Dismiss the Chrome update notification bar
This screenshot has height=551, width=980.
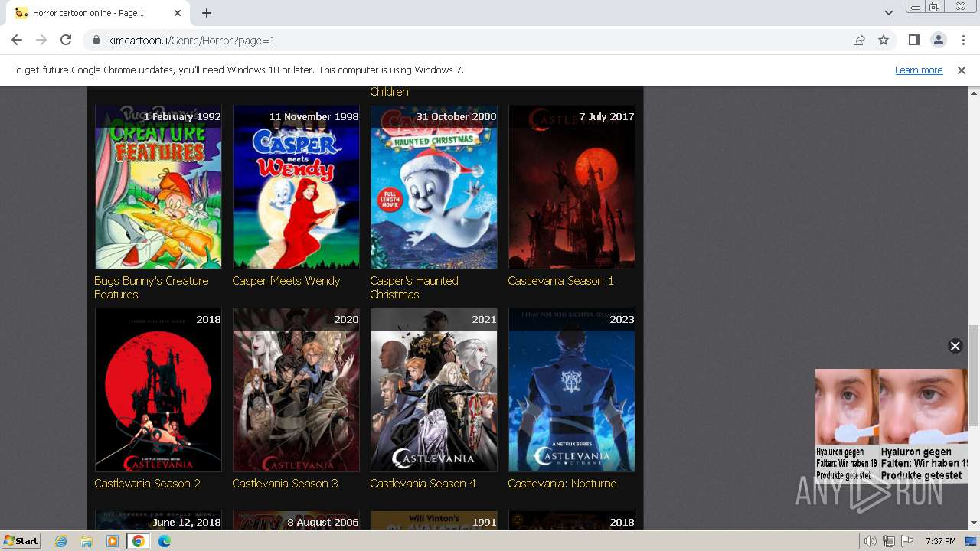pyautogui.click(x=962, y=70)
